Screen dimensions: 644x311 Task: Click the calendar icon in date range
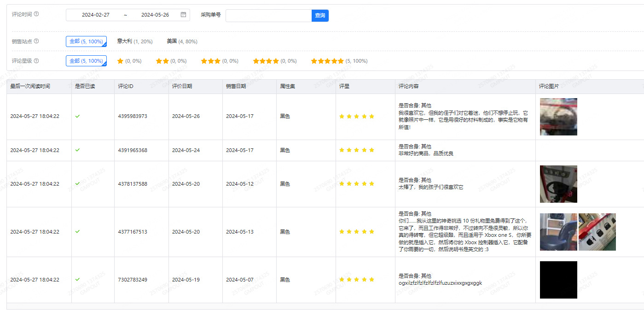(183, 15)
